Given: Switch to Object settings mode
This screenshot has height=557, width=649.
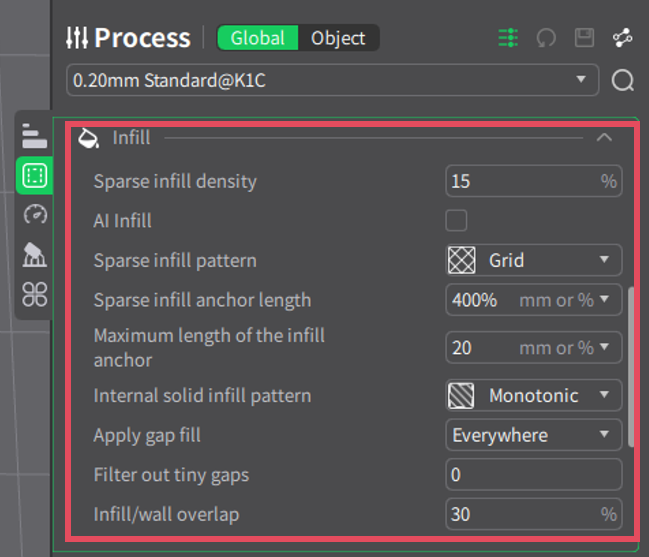Looking at the screenshot, I should coord(338,38).
